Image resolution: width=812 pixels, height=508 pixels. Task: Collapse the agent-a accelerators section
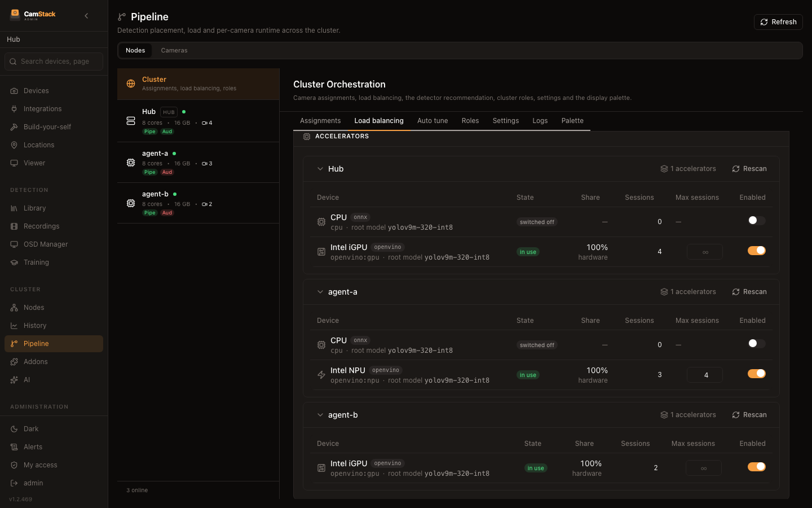click(x=320, y=292)
